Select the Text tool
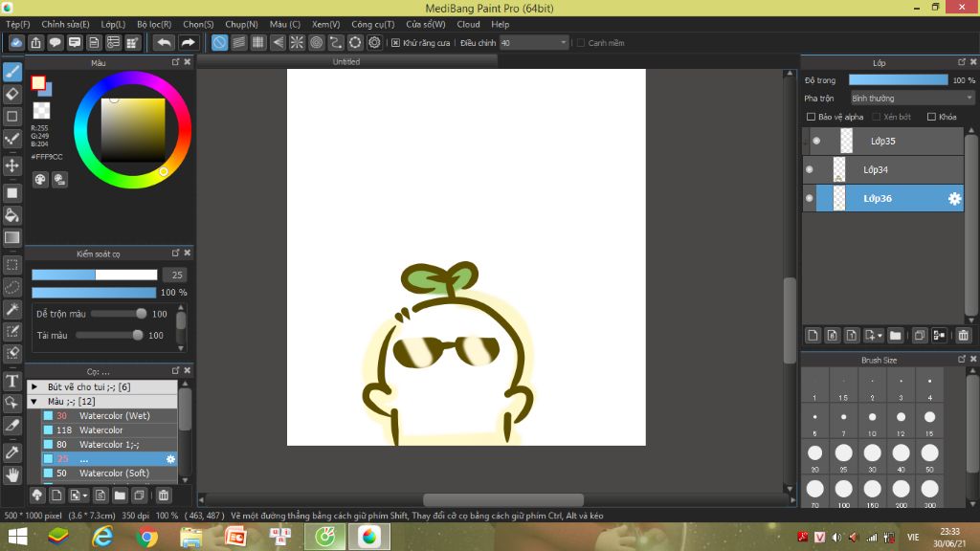980x551 pixels. [12, 381]
